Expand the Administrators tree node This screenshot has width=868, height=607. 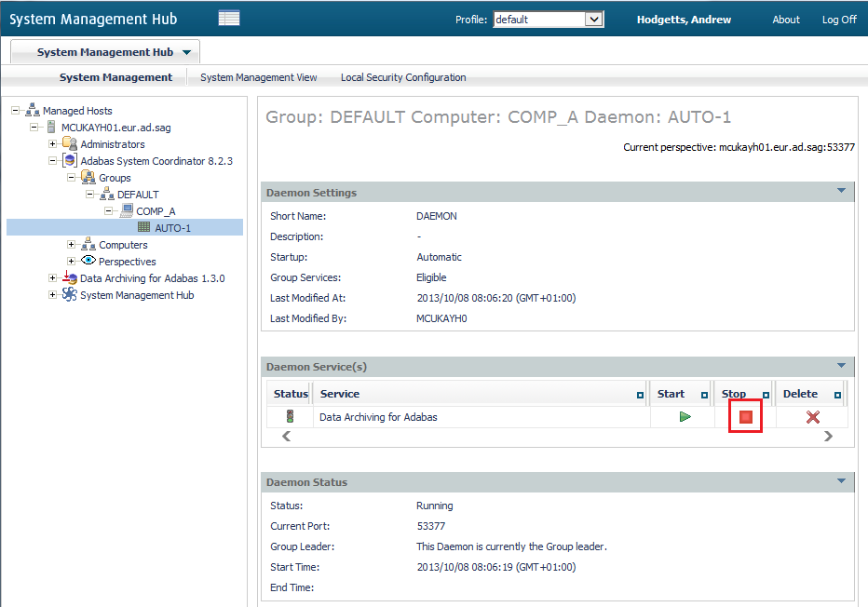click(53, 144)
